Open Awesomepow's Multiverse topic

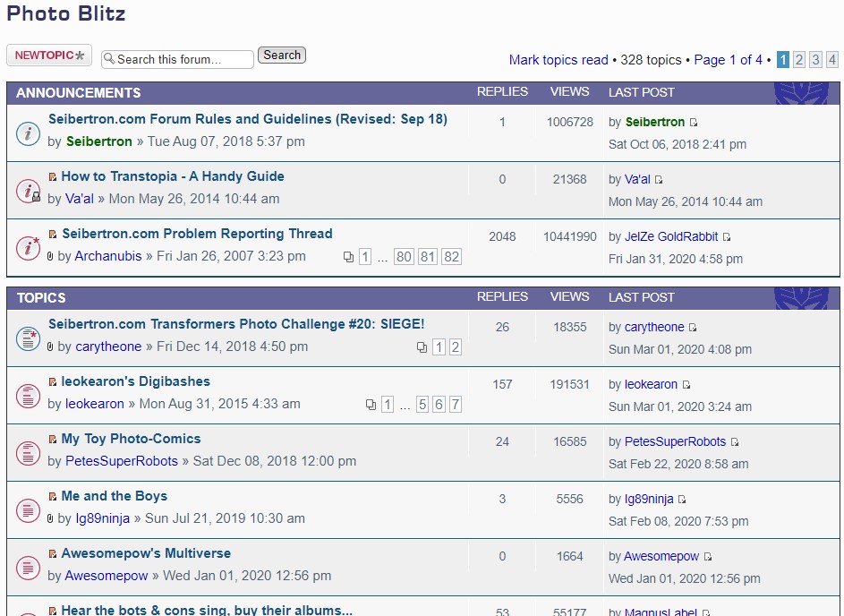pyautogui.click(x=146, y=553)
